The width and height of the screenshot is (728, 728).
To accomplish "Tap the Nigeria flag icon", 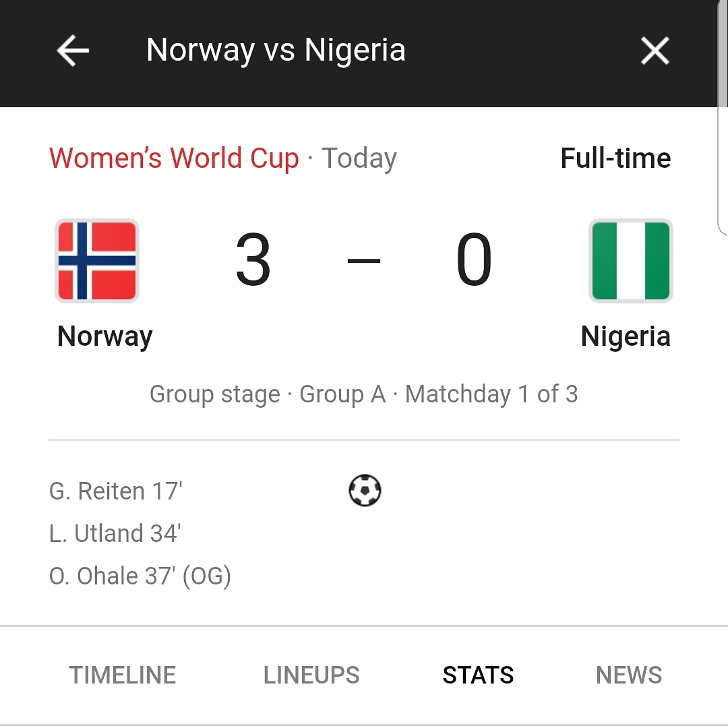I will 630,261.
